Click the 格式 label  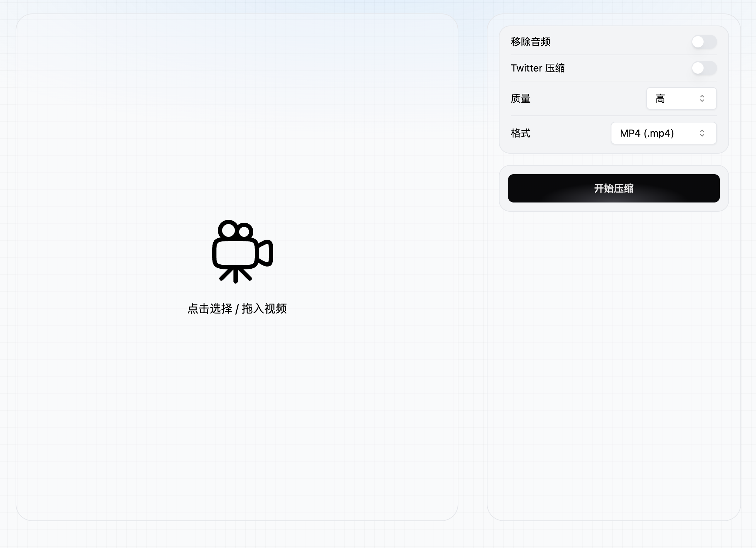click(x=520, y=133)
